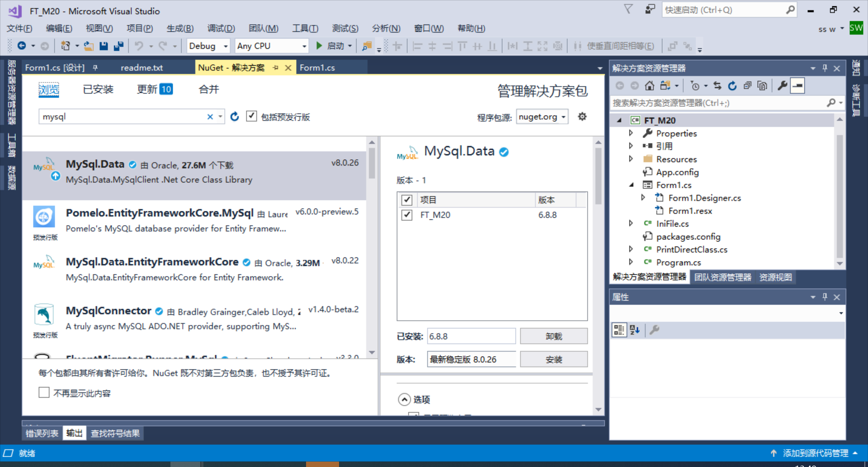
Task: Select packages.config in Solution Explorer
Action: click(688, 237)
